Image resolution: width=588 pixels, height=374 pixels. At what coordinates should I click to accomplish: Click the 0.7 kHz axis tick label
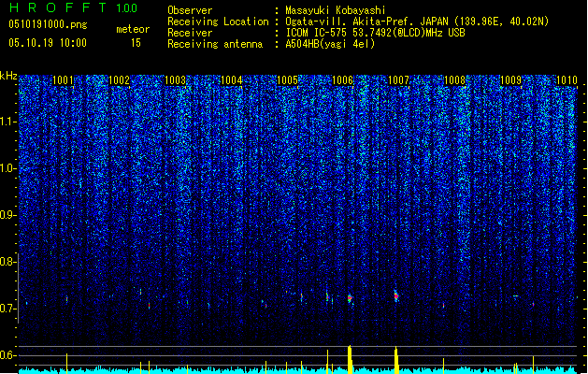[x=8, y=309]
